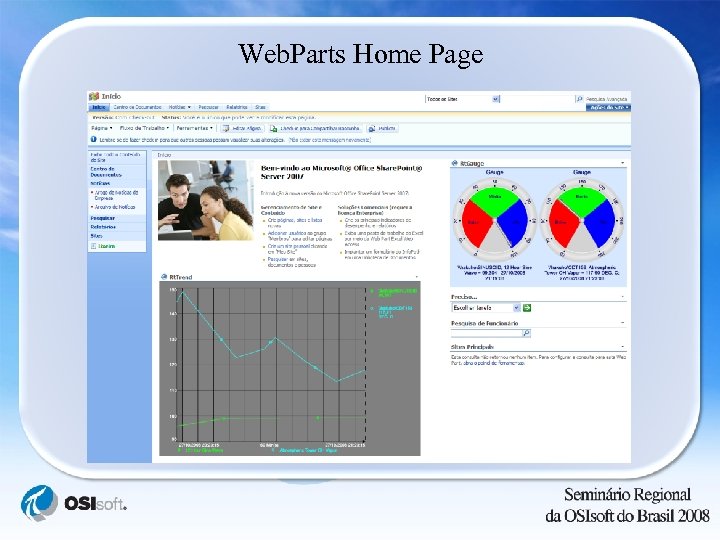Open Centro de Documentos in left sidebar
This screenshot has width=720, height=540.
(106, 172)
